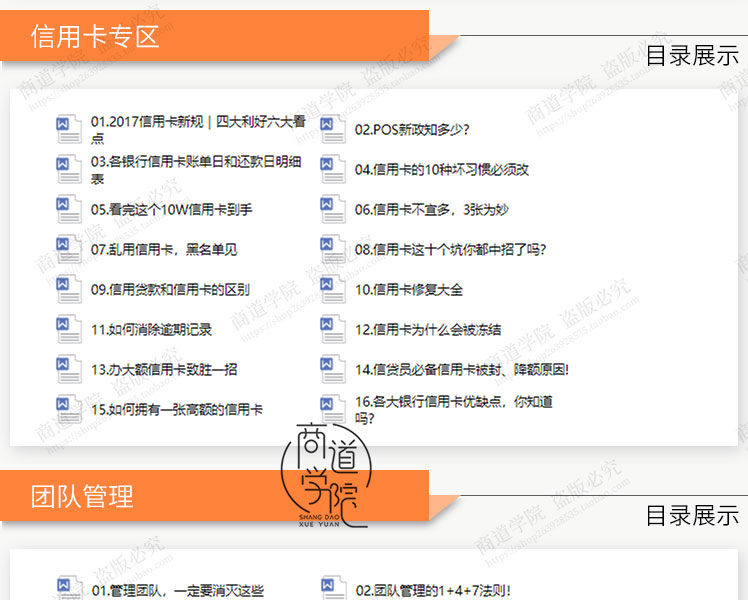
Task: Click document icon next to 08.信用卡这十个坑
Action: [333, 249]
